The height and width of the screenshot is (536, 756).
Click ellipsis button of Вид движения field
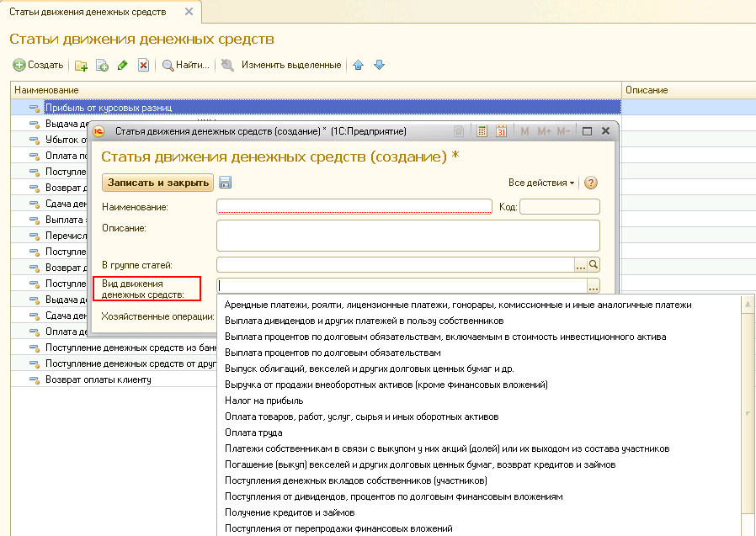pos(594,286)
